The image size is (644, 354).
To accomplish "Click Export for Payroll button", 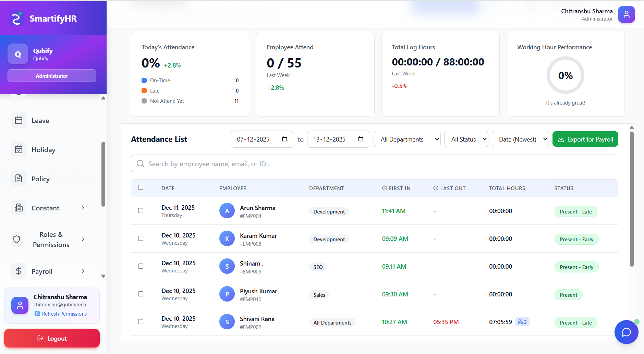I will [585, 139].
